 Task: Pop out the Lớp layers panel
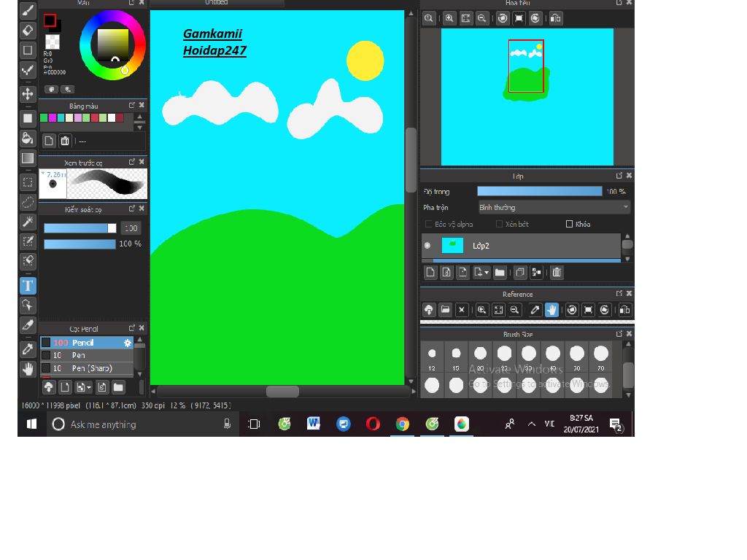tap(619, 176)
